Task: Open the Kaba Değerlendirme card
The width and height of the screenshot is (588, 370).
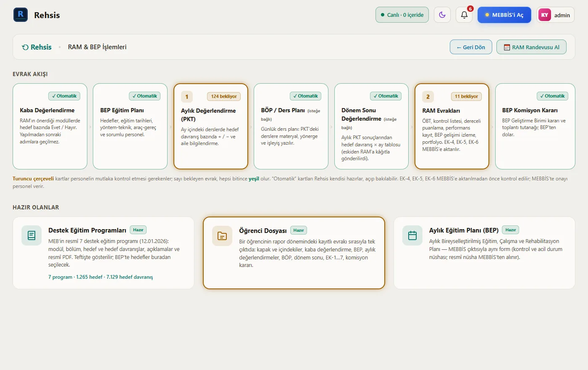Action: click(50, 126)
